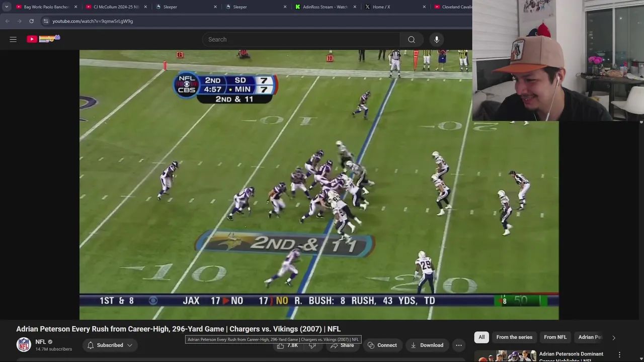Image resolution: width=644 pixels, height=362 pixels.
Task: Open the YouTube hamburger guide menu
Action: point(13,39)
